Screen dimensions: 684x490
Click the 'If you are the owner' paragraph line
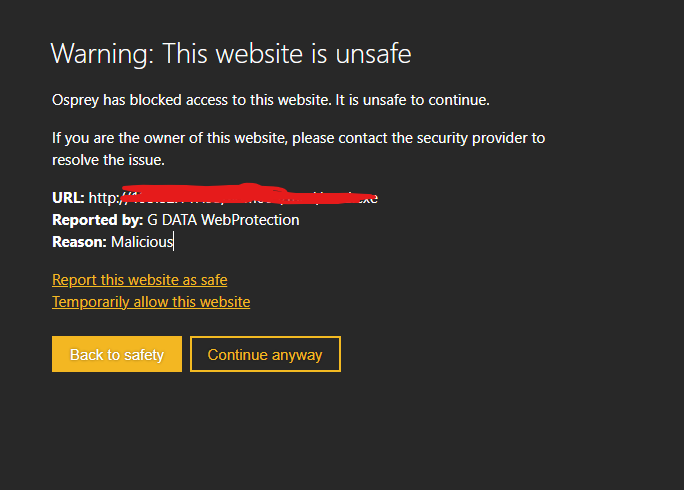298,138
